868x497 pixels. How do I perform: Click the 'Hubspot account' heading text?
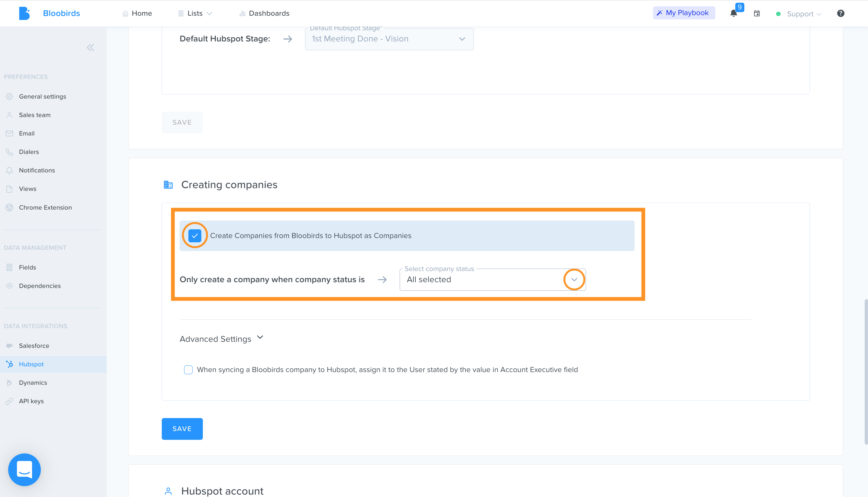(222, 491)
